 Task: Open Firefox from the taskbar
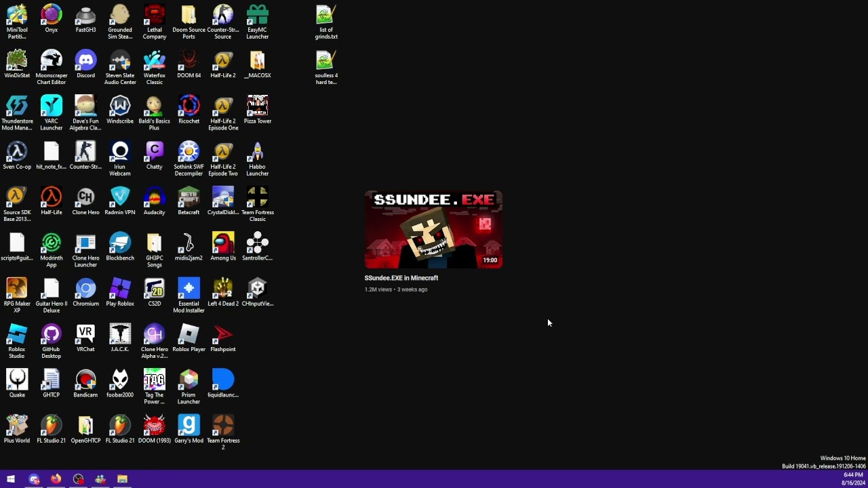56,479
